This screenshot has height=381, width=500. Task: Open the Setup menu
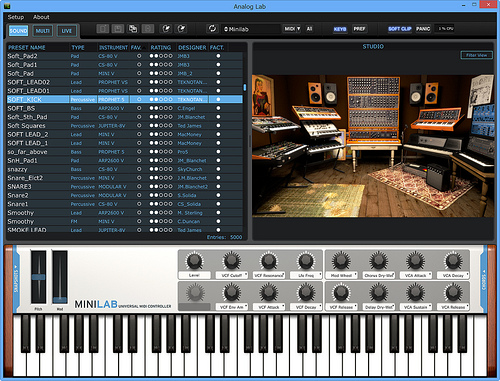(16, 17)
